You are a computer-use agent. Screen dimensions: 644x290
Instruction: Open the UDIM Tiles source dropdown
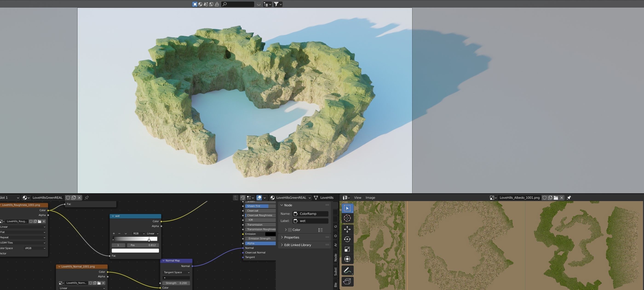(23, 243)
